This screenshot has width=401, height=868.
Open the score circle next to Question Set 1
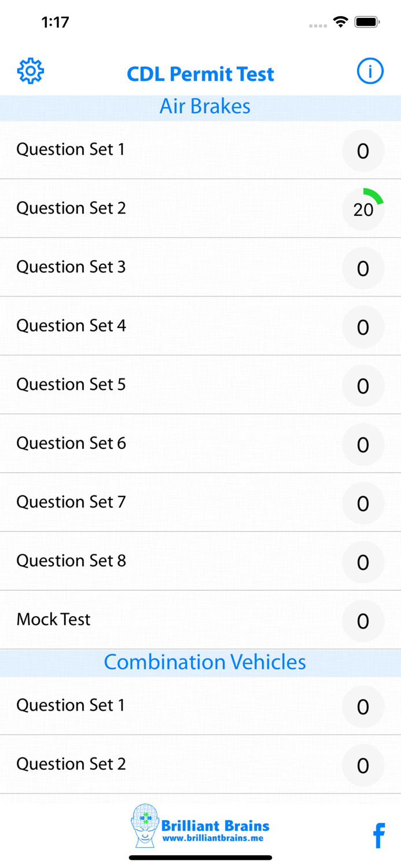363,151
